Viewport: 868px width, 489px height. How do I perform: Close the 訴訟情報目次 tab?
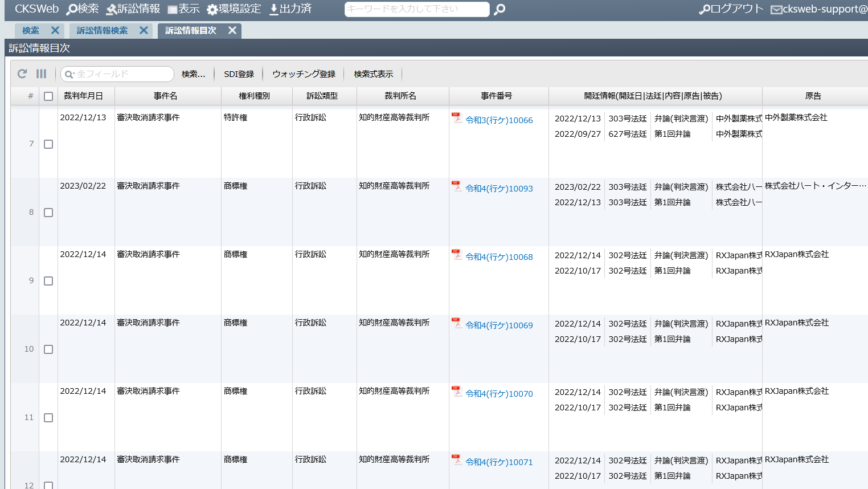tap(232, 31)
